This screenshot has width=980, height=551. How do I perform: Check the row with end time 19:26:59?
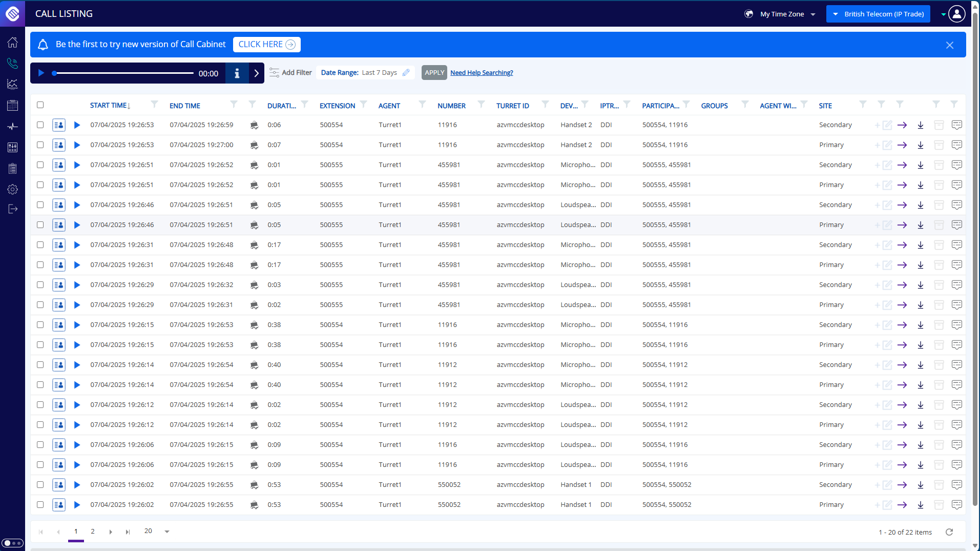coord(40,125)
